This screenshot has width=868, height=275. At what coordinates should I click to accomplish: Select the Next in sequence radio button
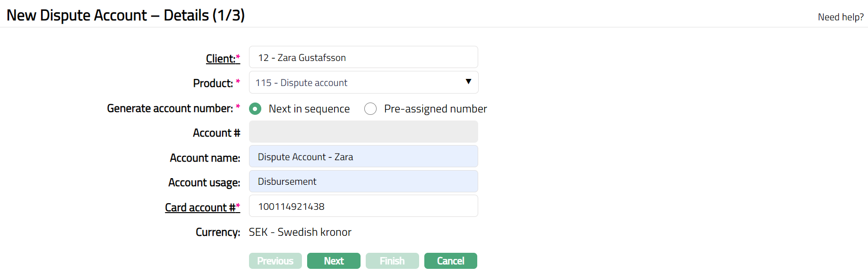click(x=255, y=109)
